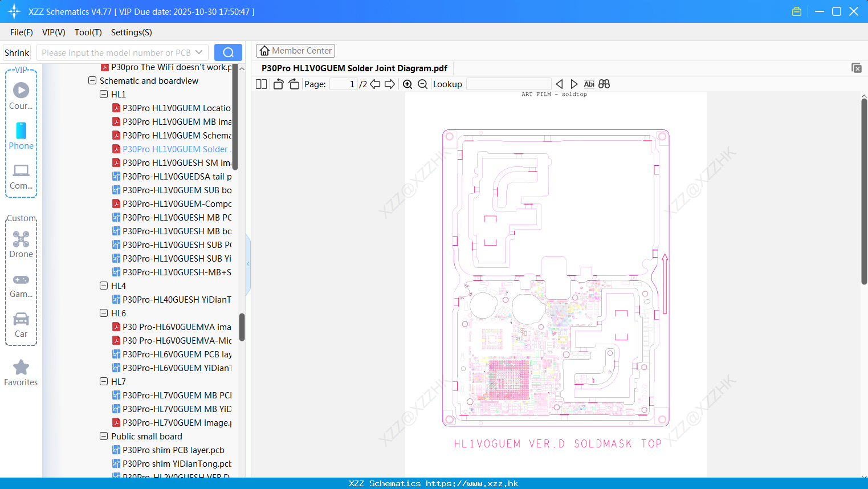
Task: Open the File(F) menu
Action: 22,32
